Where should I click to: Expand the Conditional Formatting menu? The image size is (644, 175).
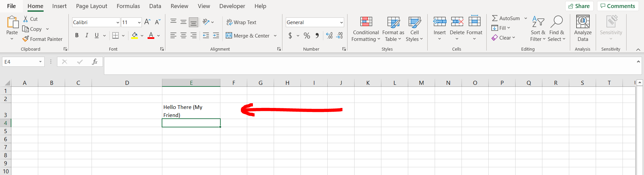tap(366, 29)
